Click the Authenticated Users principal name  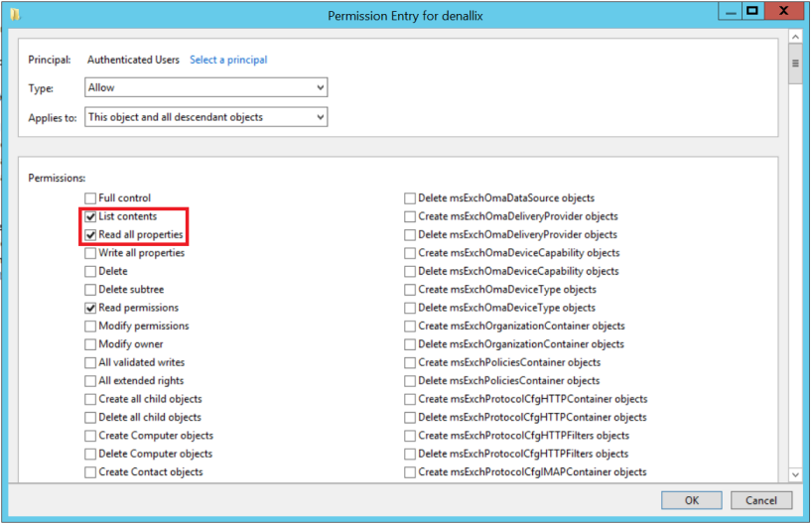(133, 60)
